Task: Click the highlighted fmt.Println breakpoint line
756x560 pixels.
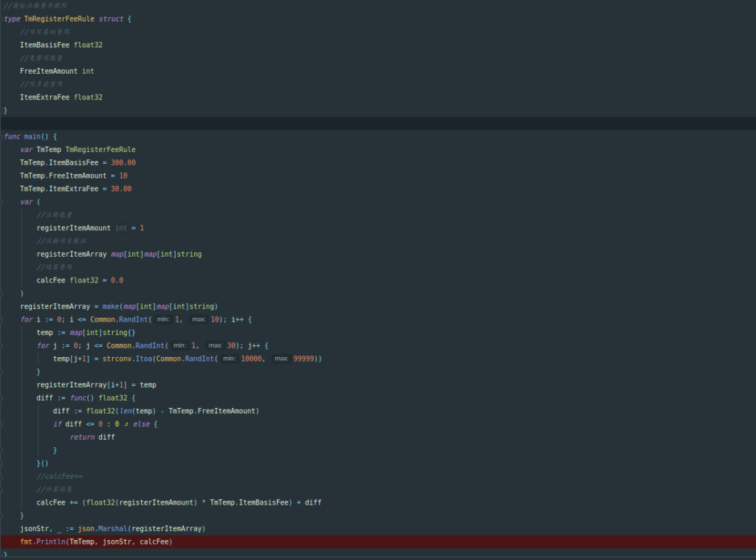Action: coord(369,542)
